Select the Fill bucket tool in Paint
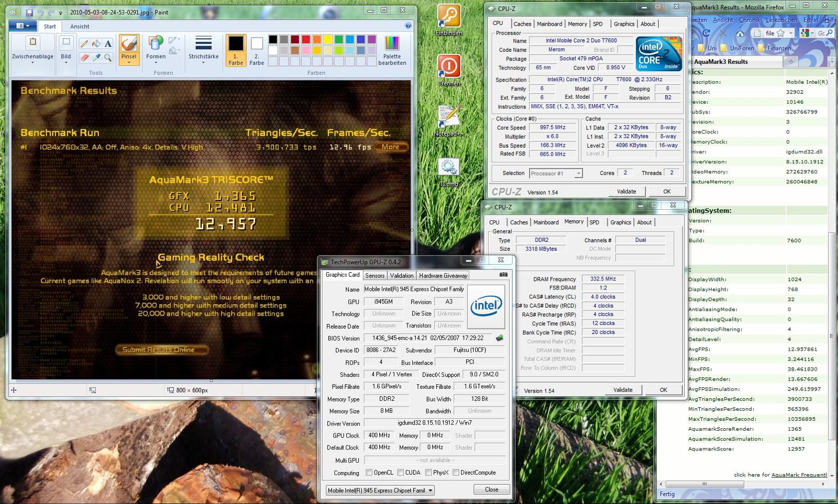 (x=96, y=44)
